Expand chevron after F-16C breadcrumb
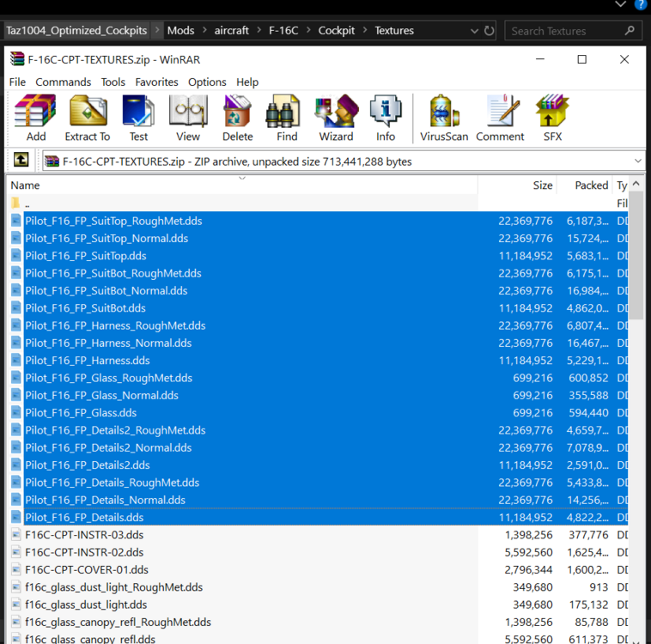This screenshot has height=644, width=651. (x=308, y=30)
